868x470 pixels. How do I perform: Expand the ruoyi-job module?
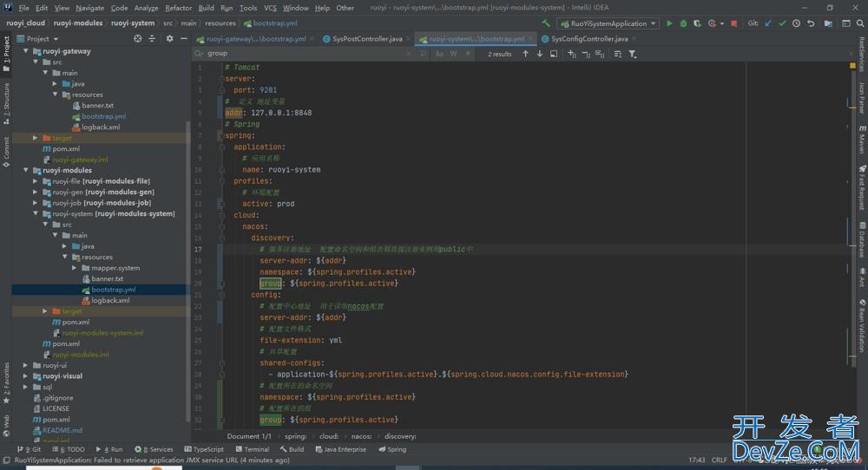pos(36,203)
